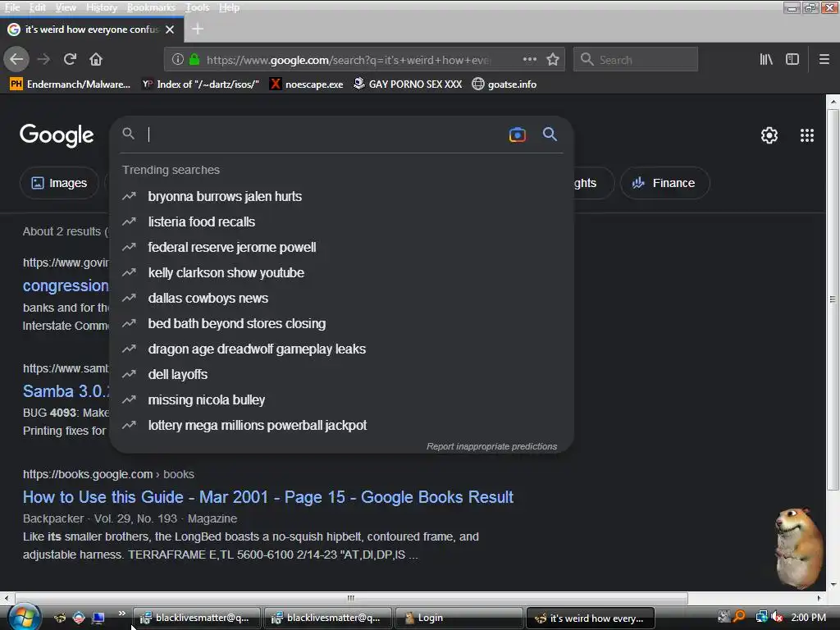This screenshot has width=840, height=630.
Task: Click the 2:00 PM taskbar clock
Action: click(808, 617)
